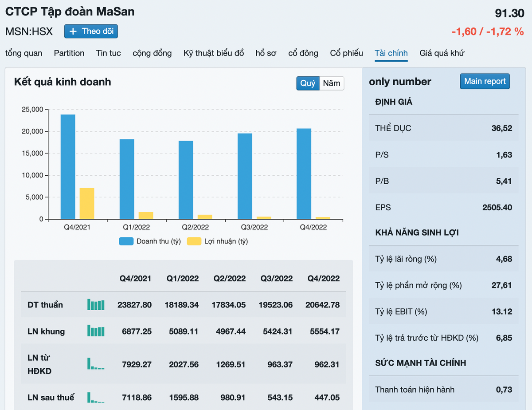Viewport: 532px width, 410px height.
Task: Click the Main report button
Action: pyautogui.click(x=485, y=82)
